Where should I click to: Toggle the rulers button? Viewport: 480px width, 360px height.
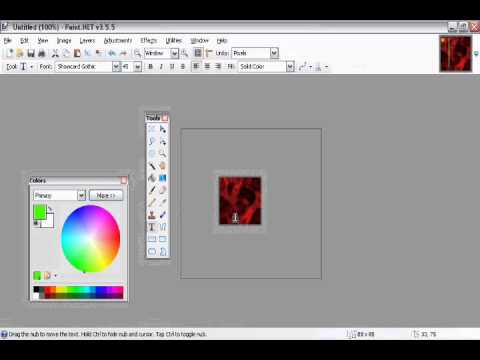tap(209, 53)
